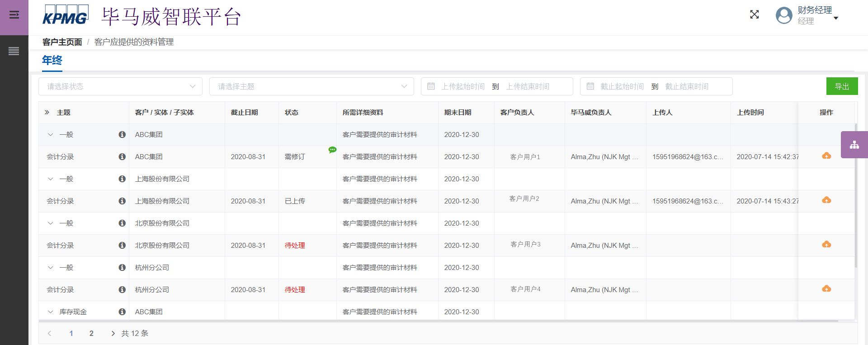The image size is (868, 345).
Task: Click upload cloud icon for ABC集团 会计分录 row
Action: click(826, 156)
